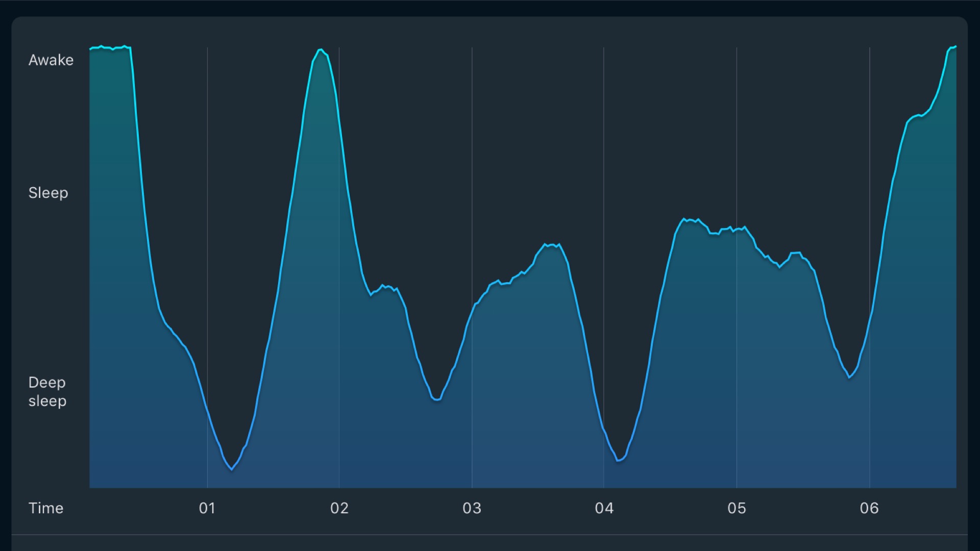Click the Deep sleep axis label
The width and height of the screenshot is (980, 551).
pyautogui.click(x=47, y=392)
